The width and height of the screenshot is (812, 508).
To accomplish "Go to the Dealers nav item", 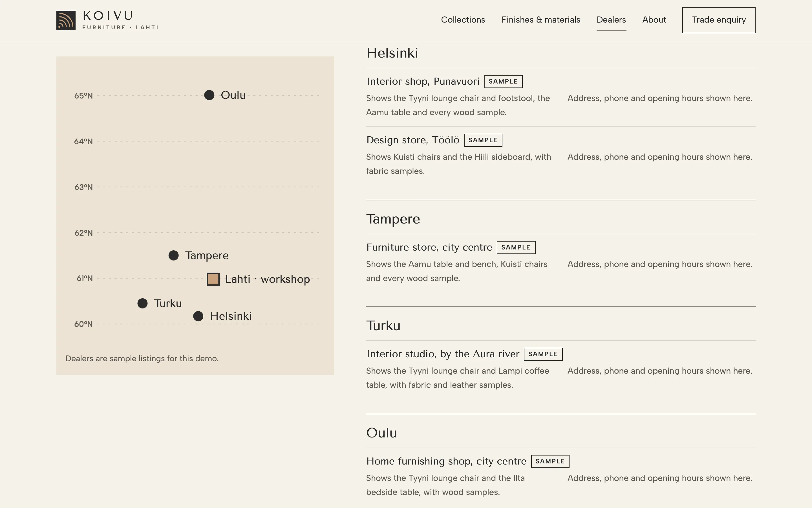I will [x=611, y=20].
